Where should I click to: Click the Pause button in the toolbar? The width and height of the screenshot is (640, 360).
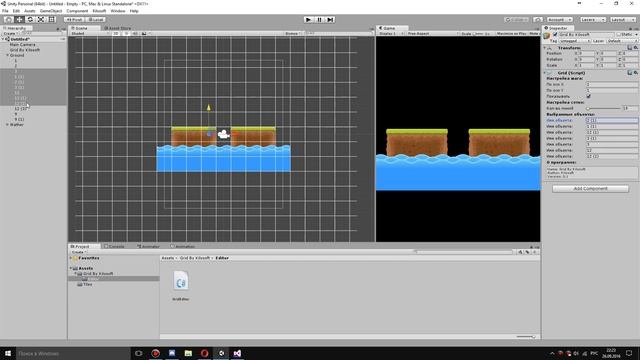(320, 20)
